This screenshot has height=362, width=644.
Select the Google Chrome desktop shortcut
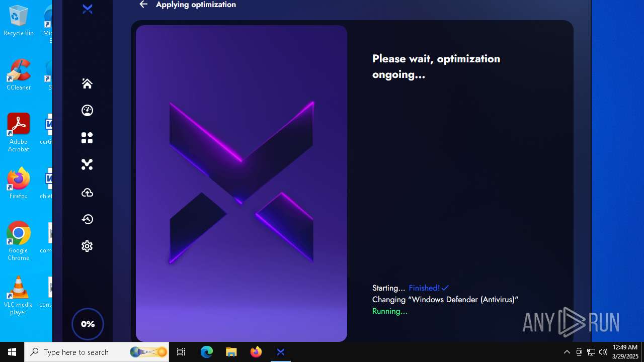point(19,241)
